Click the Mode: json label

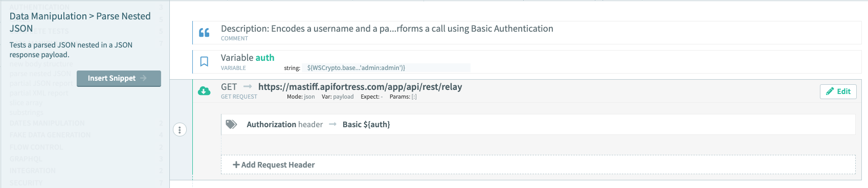(x=301, y=97)
